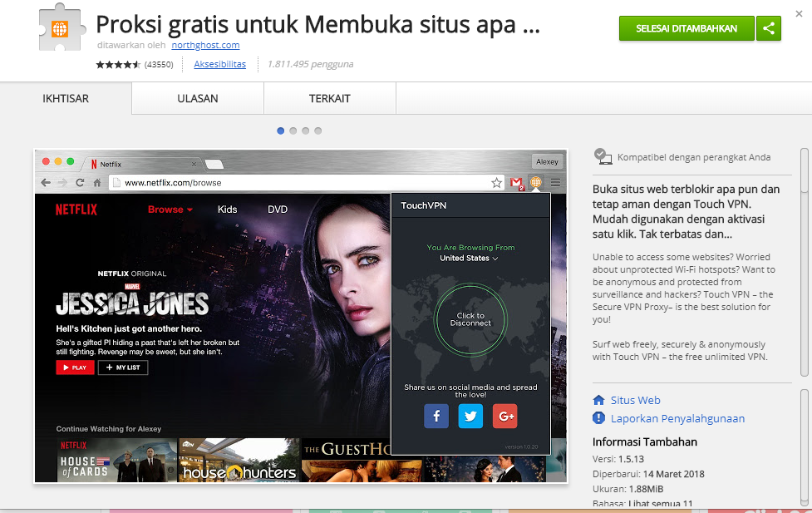Viewport: 812px width, 513px height.
Task: Click the (43550) rating count
Action: click(159, 65)
